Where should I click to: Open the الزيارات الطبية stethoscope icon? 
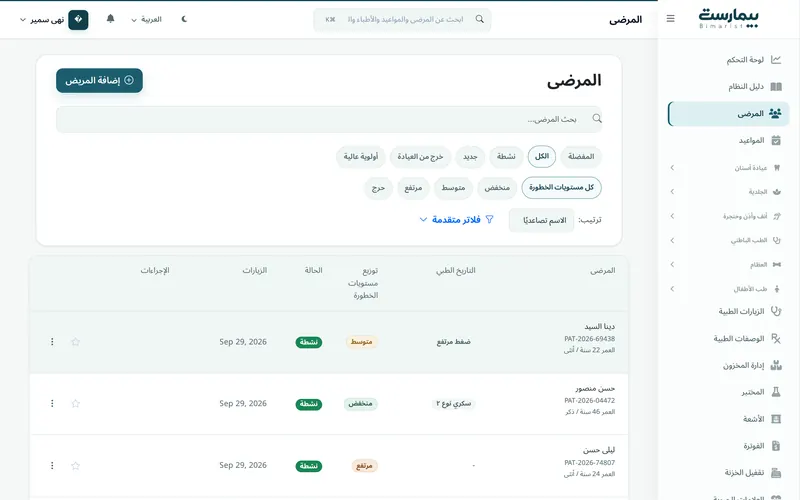(x=776, y=311)
